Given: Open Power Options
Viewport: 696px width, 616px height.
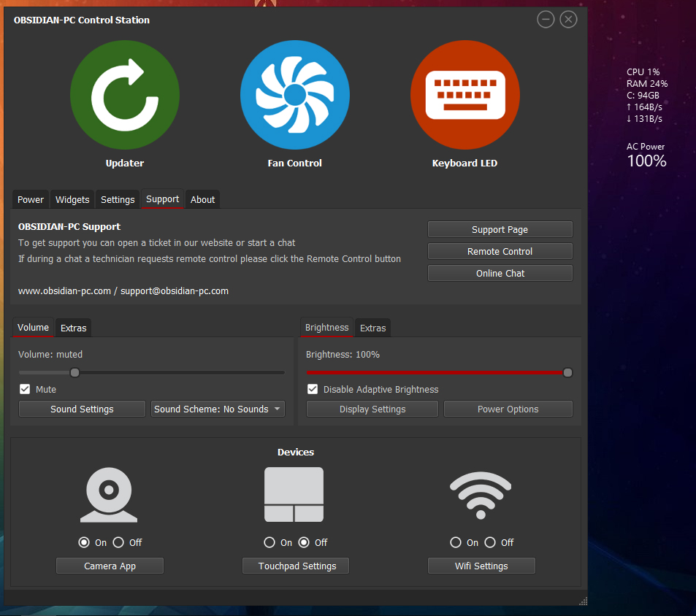Looking at the screenshot, I should coord(508,409).
